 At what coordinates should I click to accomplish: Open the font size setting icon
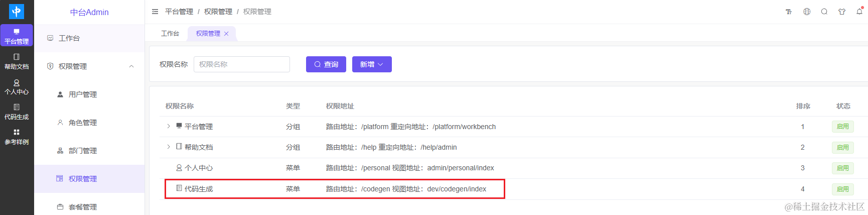789,12
